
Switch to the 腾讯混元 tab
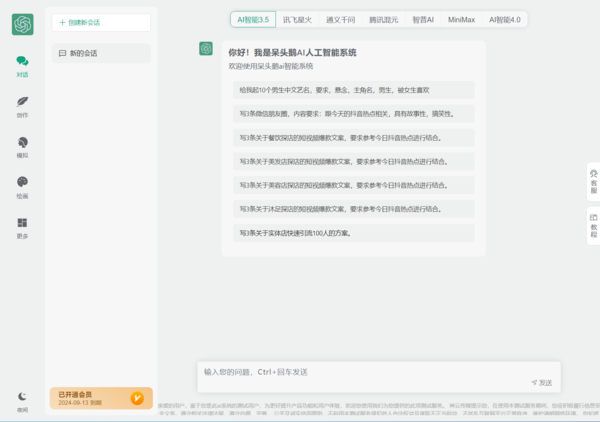coord(383,20)
